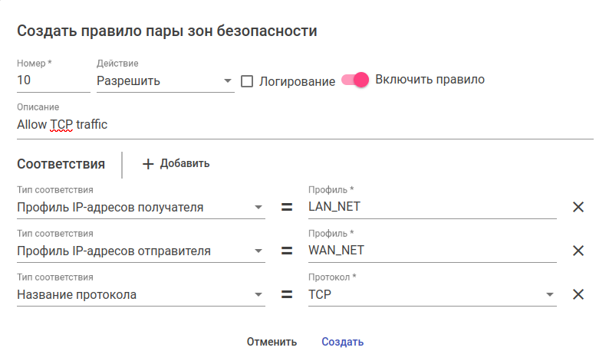Click the Добавить label to add match
This screenshot has height=364, width=609.
pyautogui.click(x=185, y=164)
